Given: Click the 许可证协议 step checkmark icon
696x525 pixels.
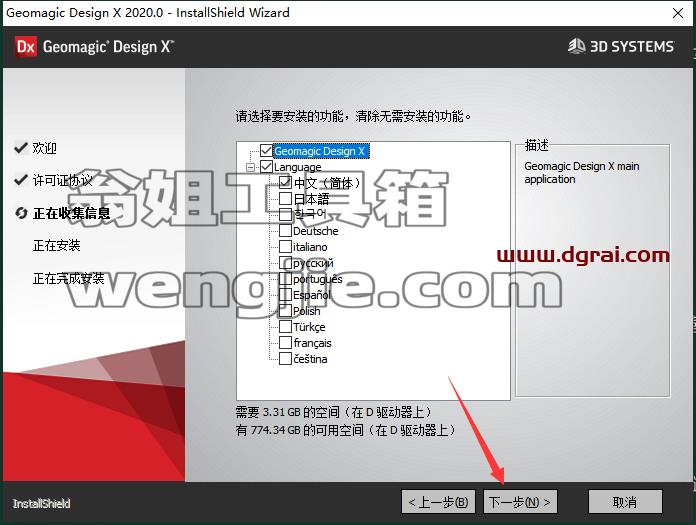Looking at the screenshot, I should (21, 180).
